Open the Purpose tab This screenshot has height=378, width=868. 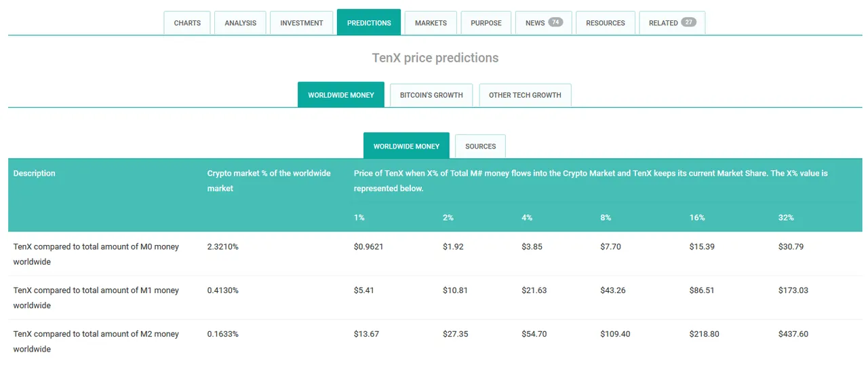(x=486, y=22)
